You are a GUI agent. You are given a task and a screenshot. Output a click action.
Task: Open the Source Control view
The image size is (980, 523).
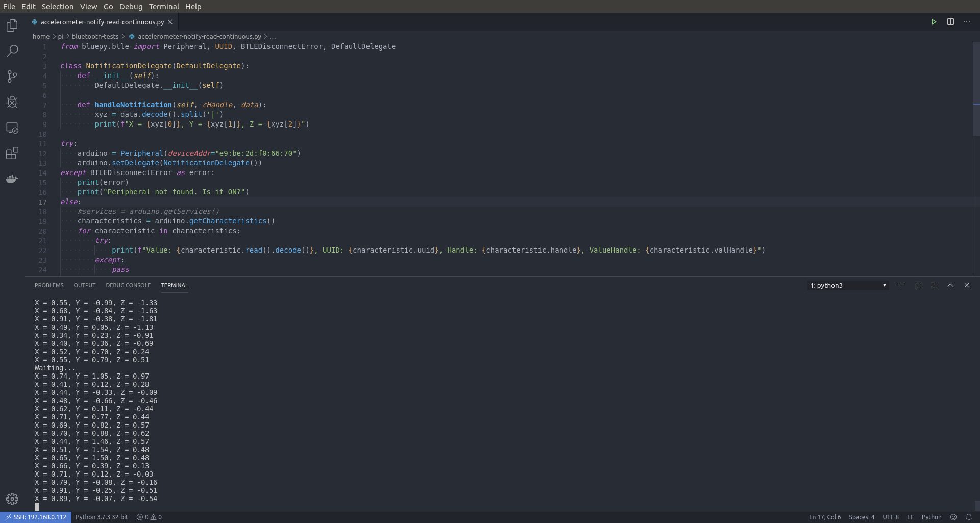coord(12,77)
